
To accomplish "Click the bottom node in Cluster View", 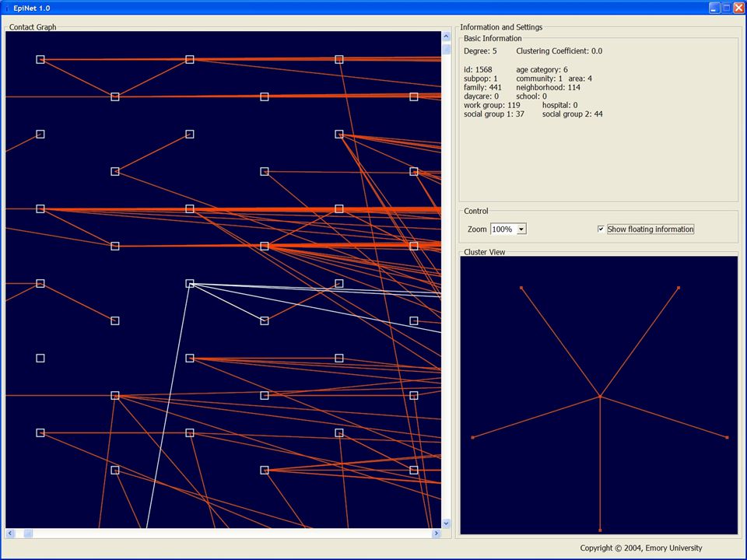I will coord(600,530).
